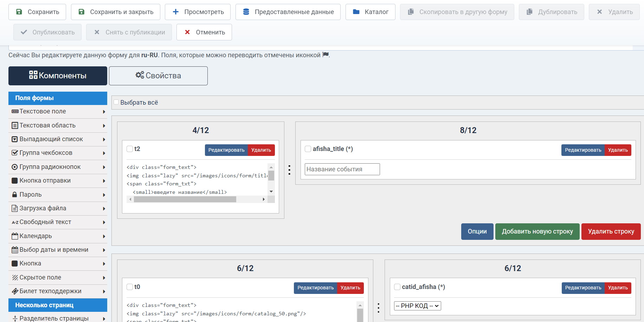
Task: Click the Checkbox group icon
Action: pyautogui.click(x=15, y=153)
